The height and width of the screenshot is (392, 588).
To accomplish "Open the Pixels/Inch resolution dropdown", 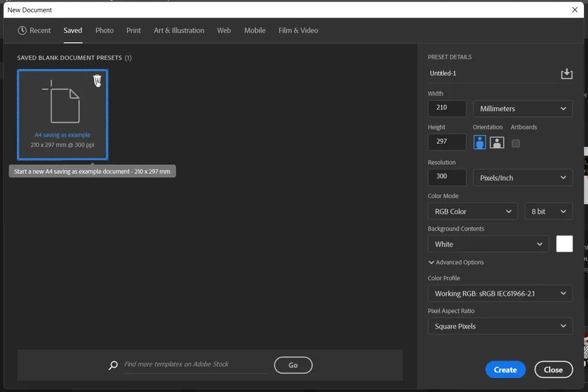I will 522,178.
